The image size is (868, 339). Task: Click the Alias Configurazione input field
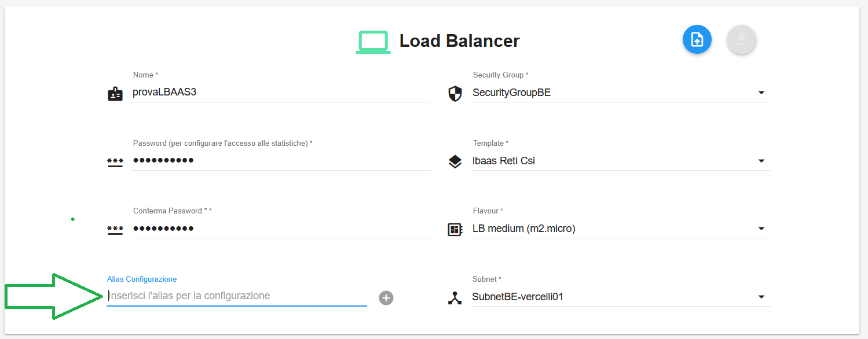coord(237,296)
